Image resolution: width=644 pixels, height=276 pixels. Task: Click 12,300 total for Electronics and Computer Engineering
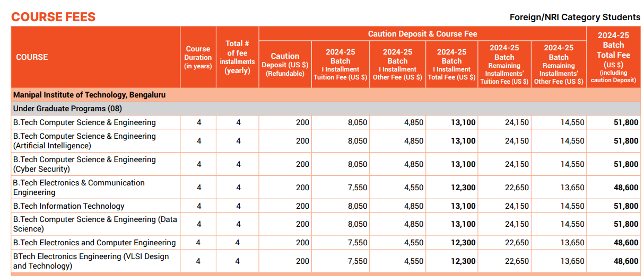click(464, 243)
